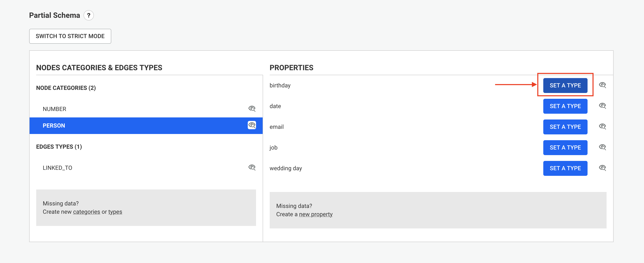Click the birthday property name

(x=280, y=85)
